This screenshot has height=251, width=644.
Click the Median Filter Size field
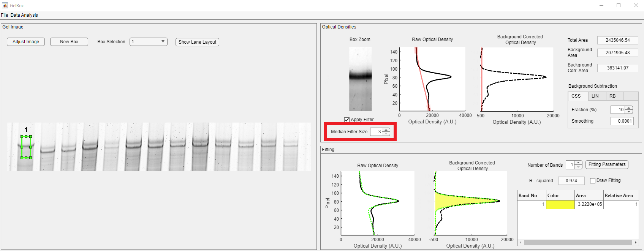pos(376,132)
